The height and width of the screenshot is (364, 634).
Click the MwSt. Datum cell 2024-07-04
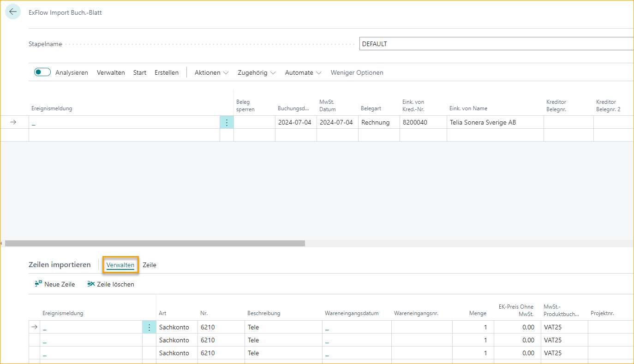coord(337,122)
